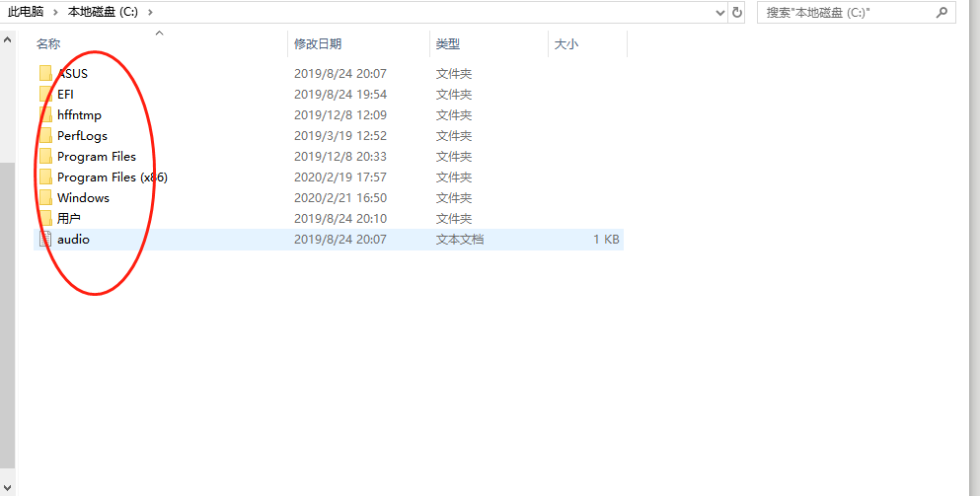Select the PerfLogs folder icon
Screen dimensions: 980x496
45,136
